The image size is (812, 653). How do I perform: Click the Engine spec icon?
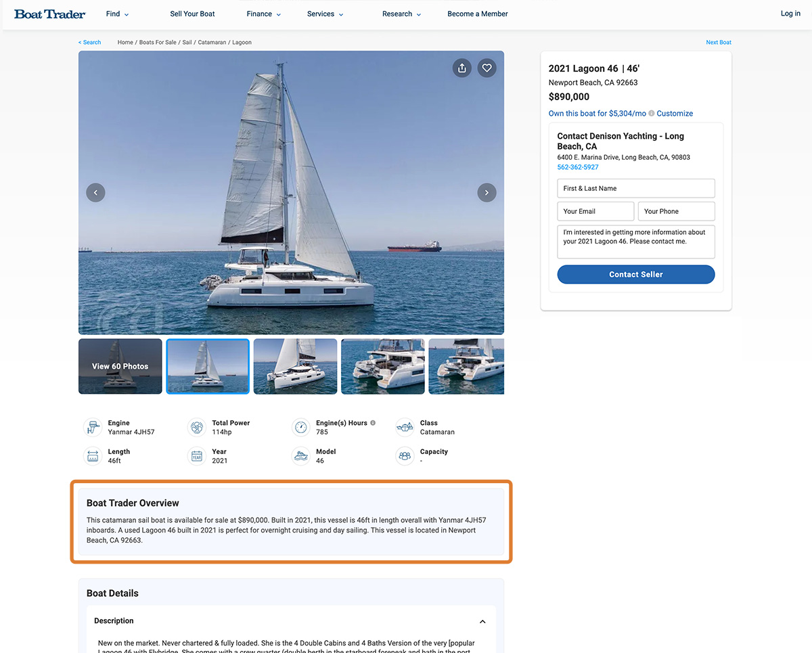(93, 428)
